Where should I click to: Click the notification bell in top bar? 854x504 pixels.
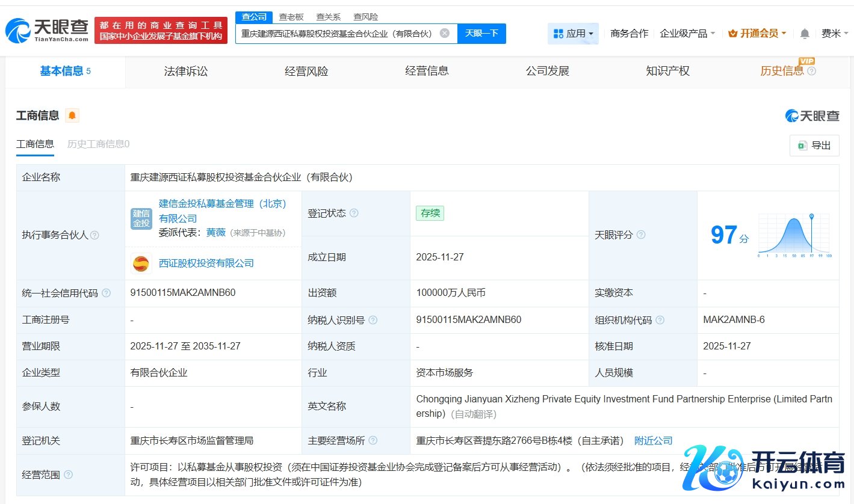point(804,34)
